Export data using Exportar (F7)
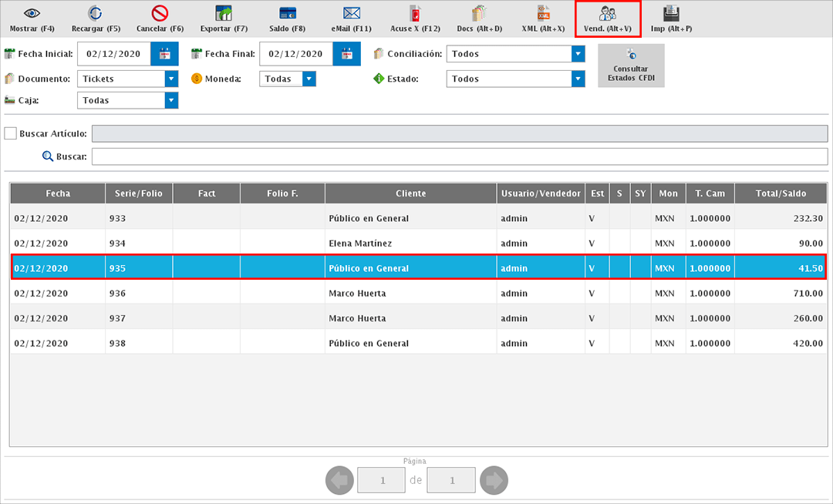 point(224,14)
